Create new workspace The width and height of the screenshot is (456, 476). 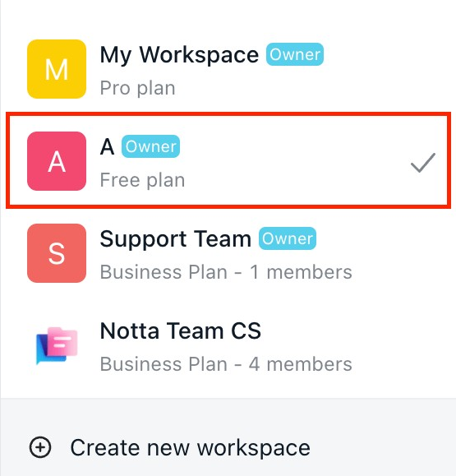(x=191, y=448)
